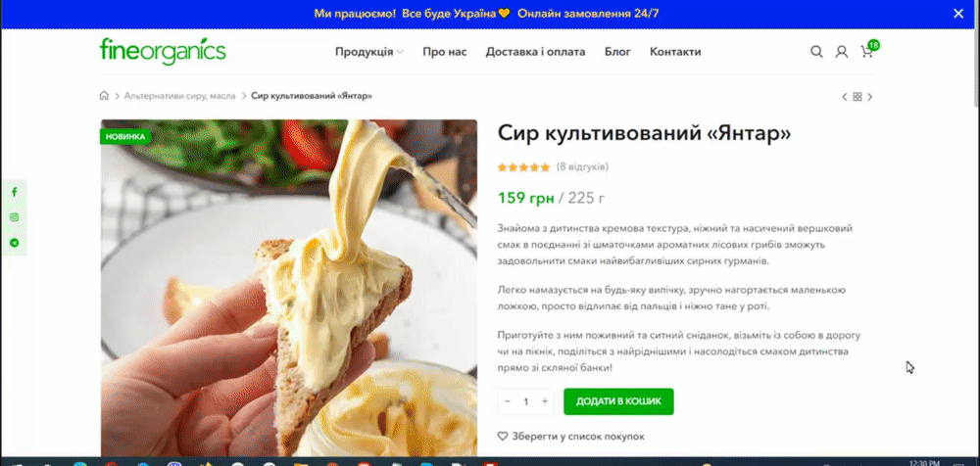This screenshot has height=466, width=980.
Task: Go to next product arrow
Action: pyautogui.click(x=870, y=97)
